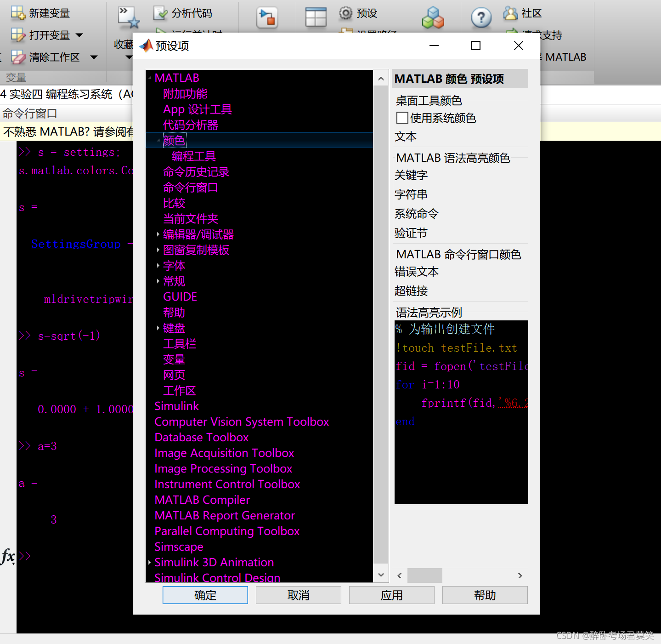Select Image Acquisition Toolbox item
The height and width of the screenshot is (644, 661).
[x=224, y=453]
